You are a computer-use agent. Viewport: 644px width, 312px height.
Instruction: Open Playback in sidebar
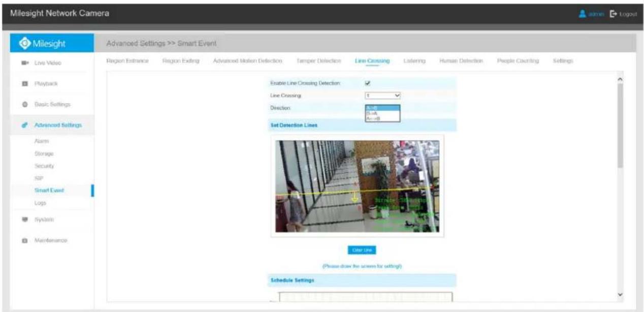(46, 83)
